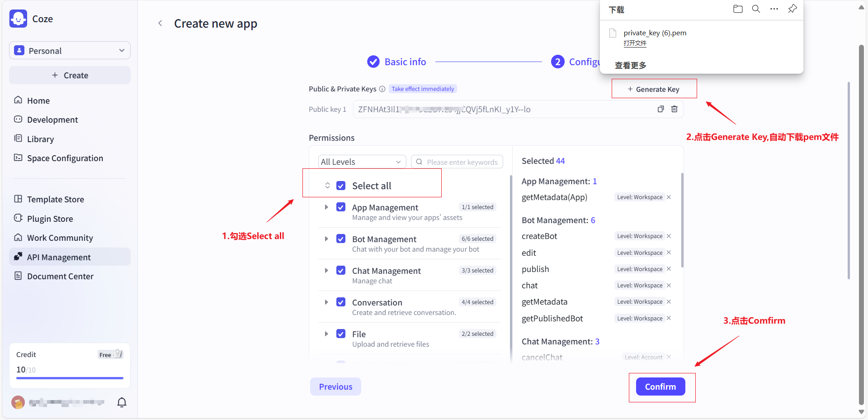Click the Confirm button
This screenshot has width=868, height=420.
click(x=660, y=387)
